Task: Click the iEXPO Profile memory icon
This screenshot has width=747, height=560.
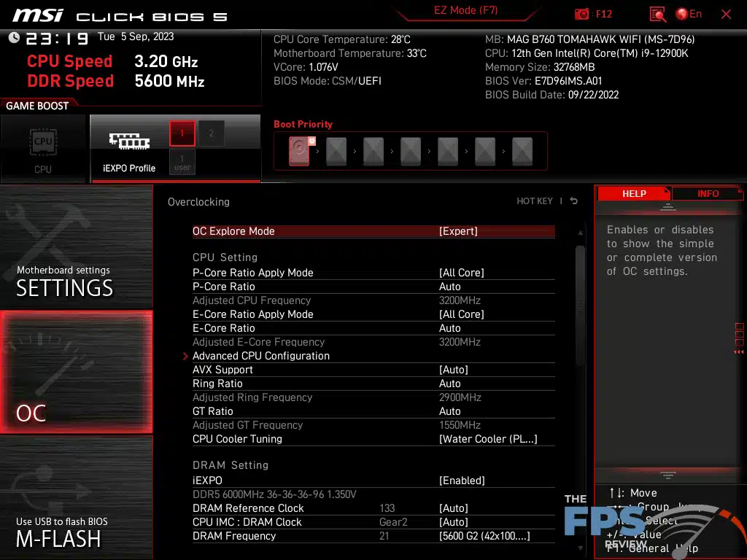Action: (129, 141)
